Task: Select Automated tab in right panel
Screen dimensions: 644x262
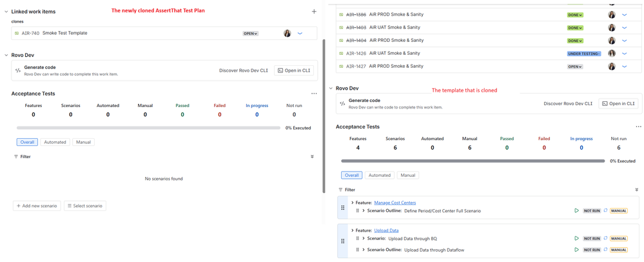Action: click(x=380, y=176)
